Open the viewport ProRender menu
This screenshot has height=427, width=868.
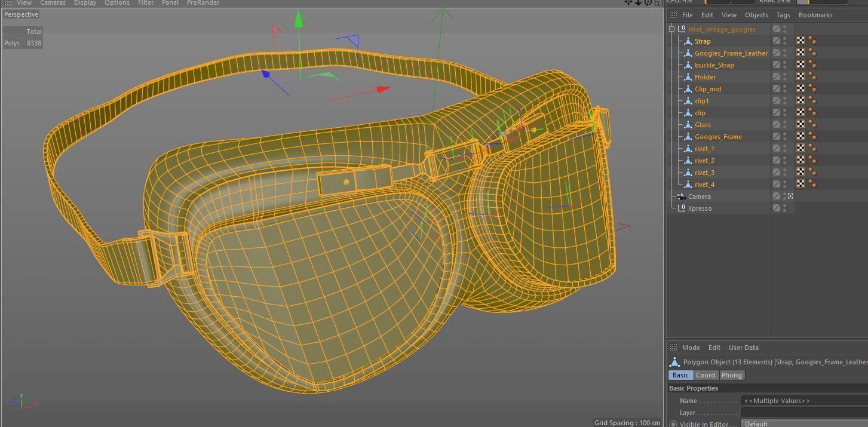click(x=203, y=3)
